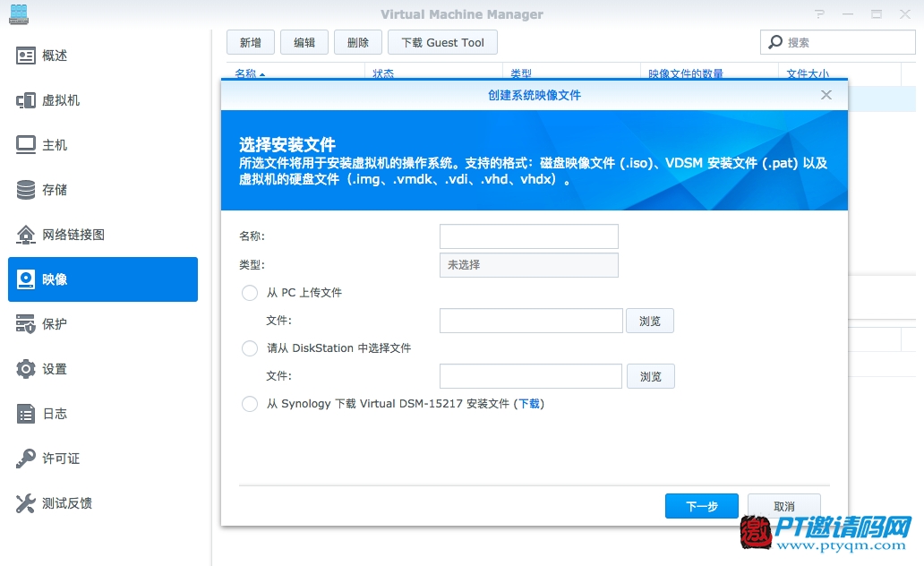Open the 虚拟机 section
Image resolution: width=924 pixels, height=566 pixels.
click(61, 101)
